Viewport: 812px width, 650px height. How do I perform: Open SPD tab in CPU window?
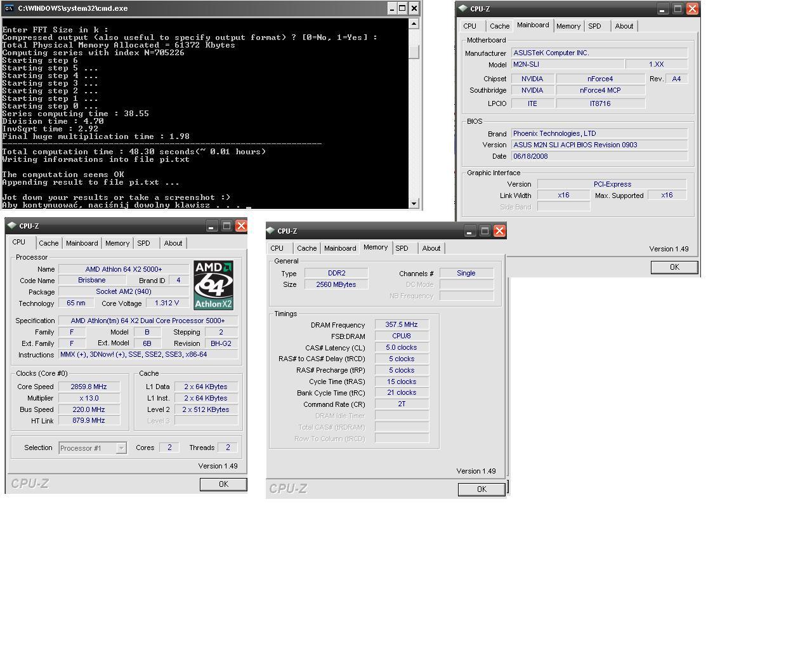tap(144, 243)
